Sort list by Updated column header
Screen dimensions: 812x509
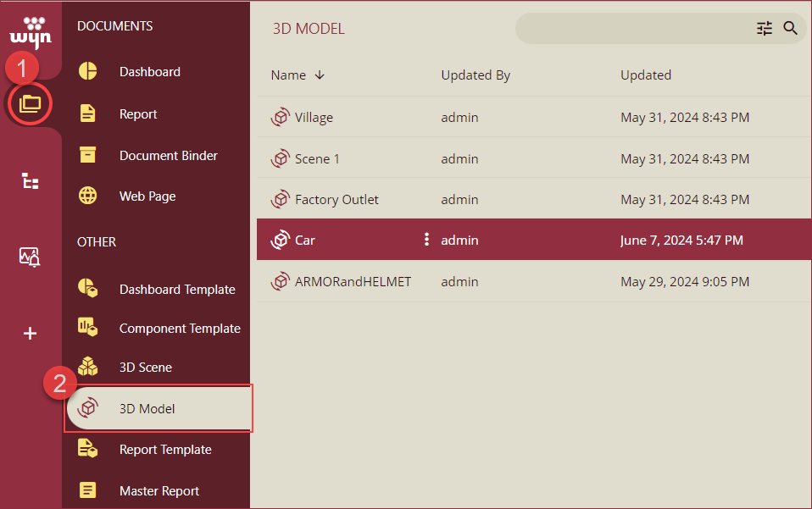[645, 75]
